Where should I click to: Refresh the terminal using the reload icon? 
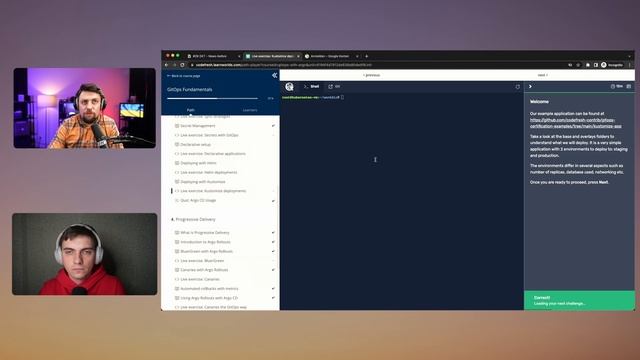point(518,87)
